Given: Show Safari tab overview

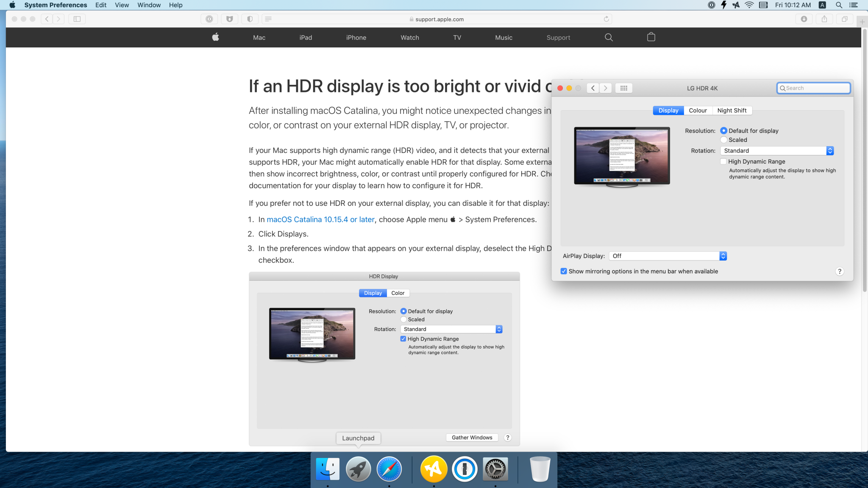Looking at the screenshot, I should click(x=845, y=19).
